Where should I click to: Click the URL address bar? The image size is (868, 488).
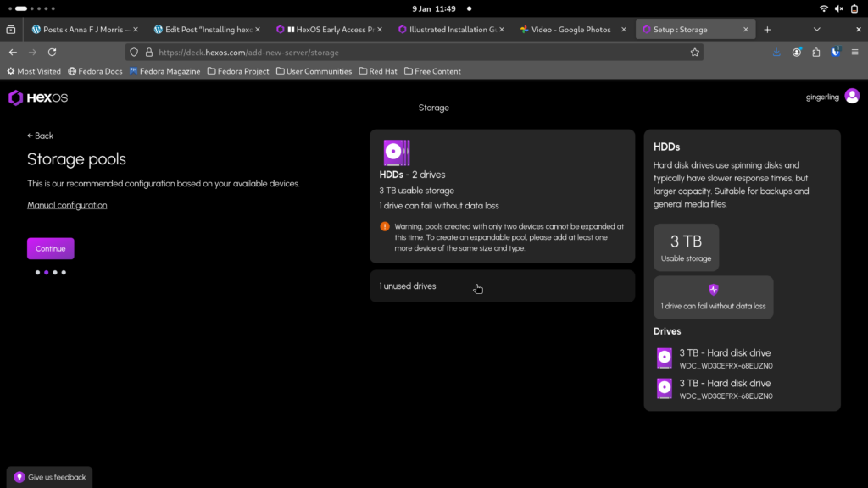click(x=415, y=52)
